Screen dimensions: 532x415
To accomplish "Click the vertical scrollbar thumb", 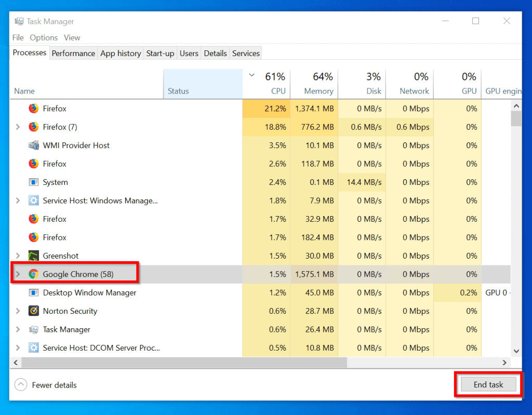I will (x=516, y=119).
